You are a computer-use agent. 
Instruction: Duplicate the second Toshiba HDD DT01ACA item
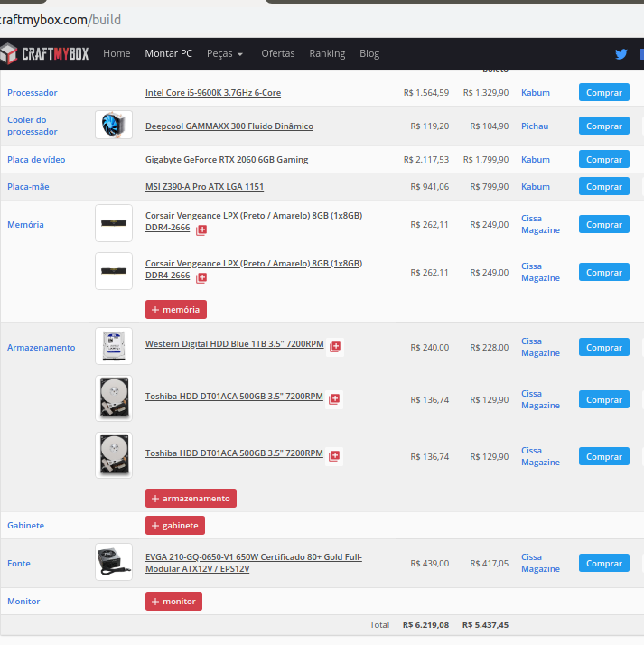click(334, 456)
